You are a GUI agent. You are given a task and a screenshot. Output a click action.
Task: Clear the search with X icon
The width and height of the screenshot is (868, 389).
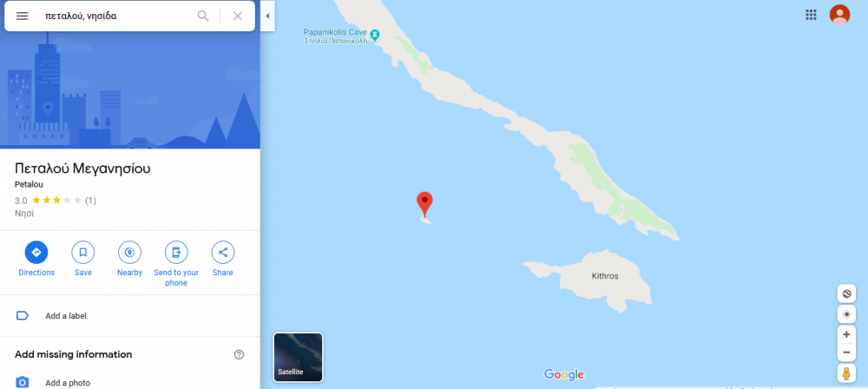[x=238, y=16]
